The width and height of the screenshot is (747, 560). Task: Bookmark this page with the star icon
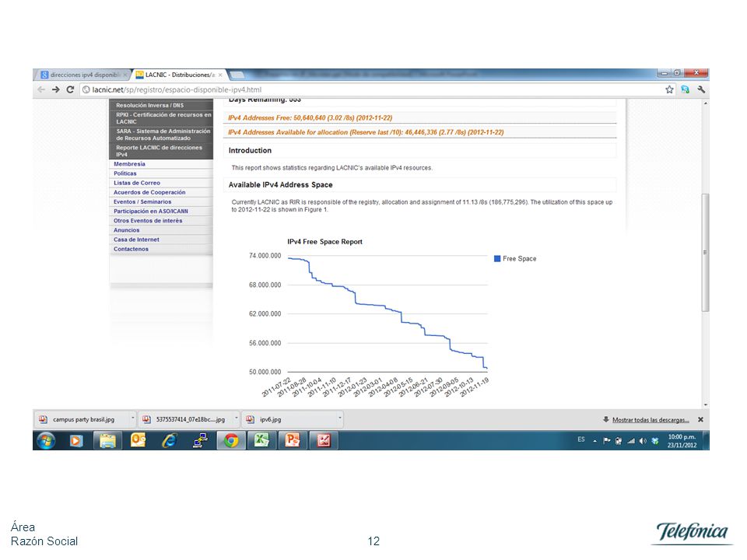click(669, 89)
